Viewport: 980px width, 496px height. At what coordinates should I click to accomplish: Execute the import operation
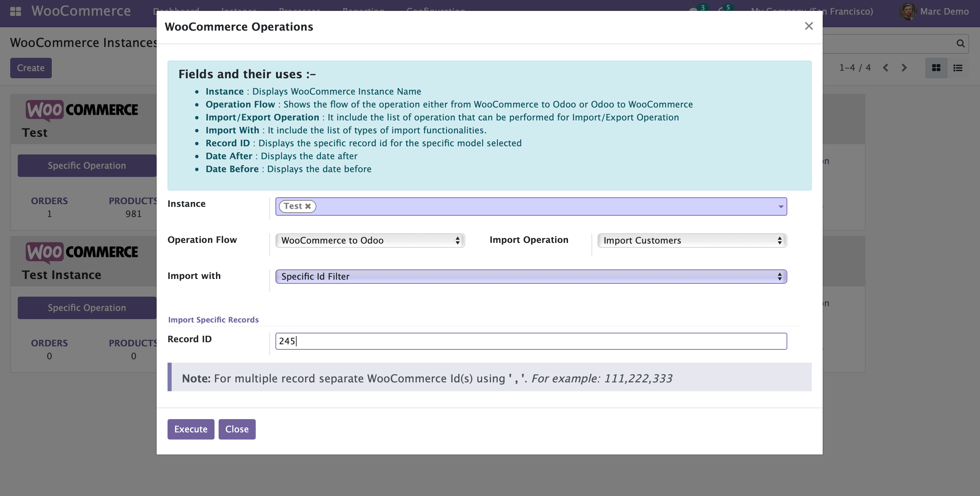click(191, 429)
